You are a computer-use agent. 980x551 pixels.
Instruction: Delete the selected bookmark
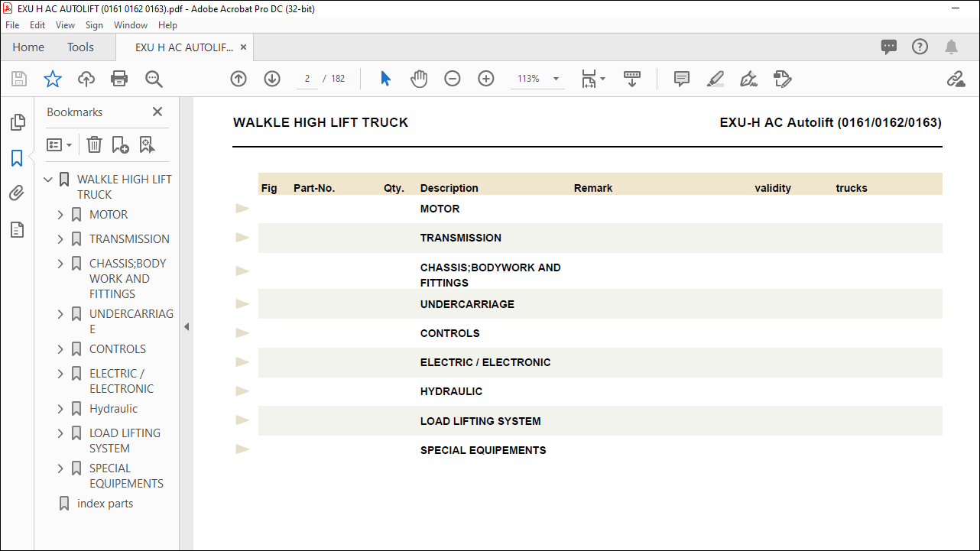tap(94, 144)
